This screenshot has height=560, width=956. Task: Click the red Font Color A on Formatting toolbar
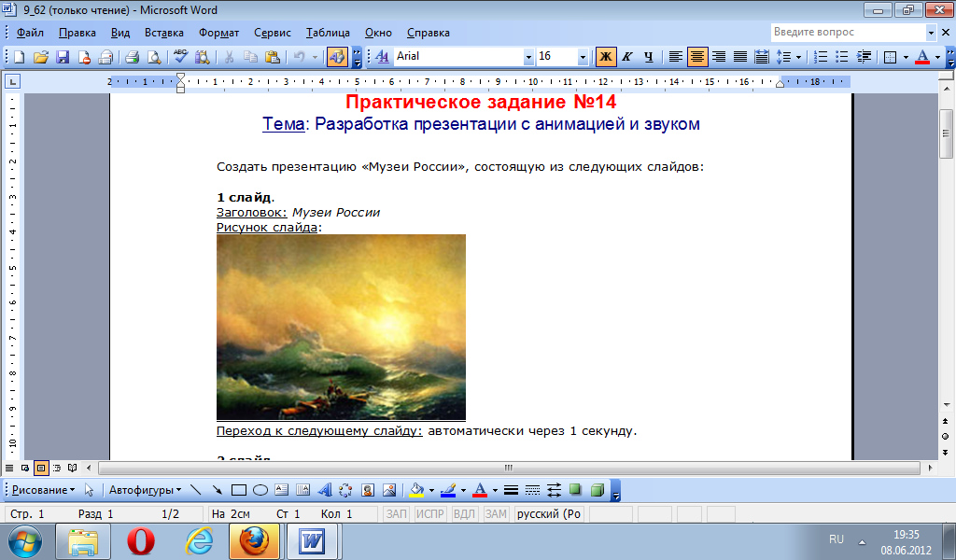click(x=922, y=57)
